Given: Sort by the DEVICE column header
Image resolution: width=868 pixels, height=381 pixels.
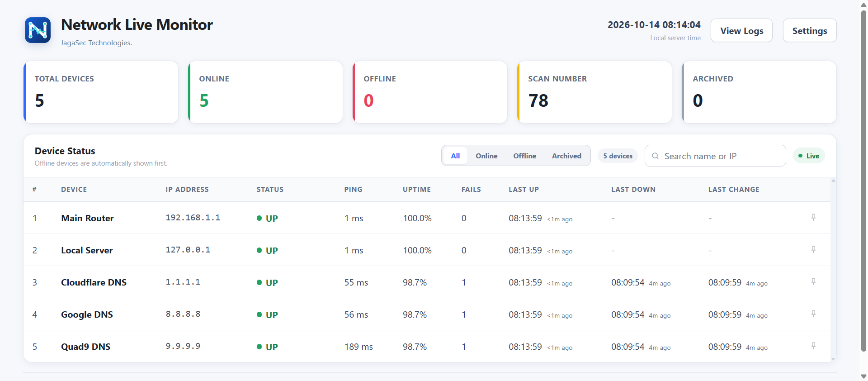Looking at the screenshot, I should click(74, 190).
